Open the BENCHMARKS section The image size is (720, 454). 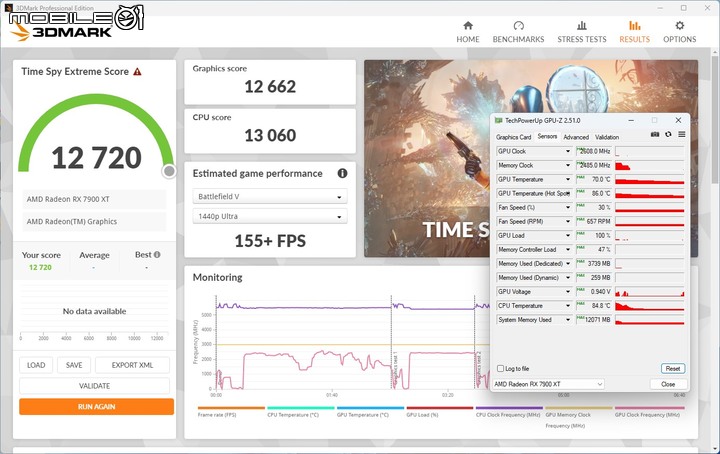click(518, 32)
